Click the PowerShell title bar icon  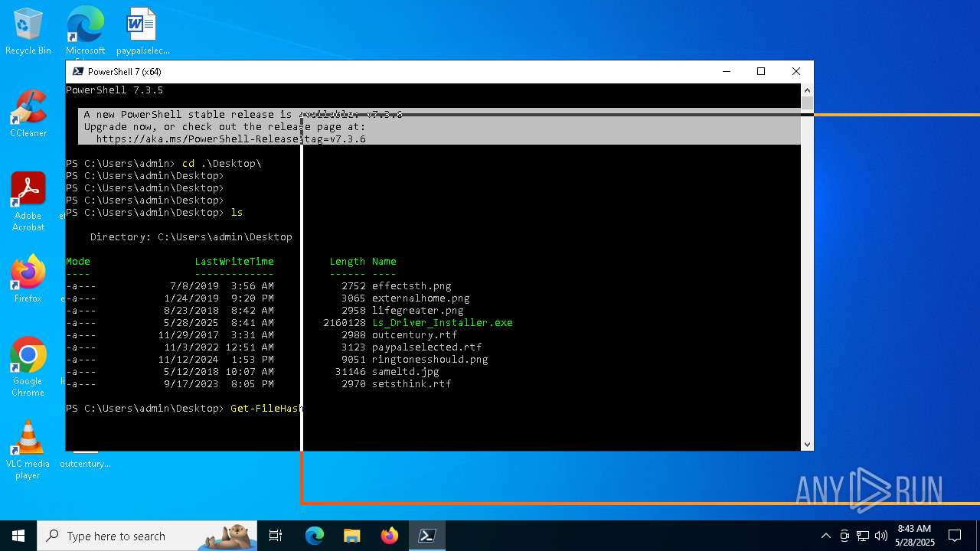(x=77, y=71)
